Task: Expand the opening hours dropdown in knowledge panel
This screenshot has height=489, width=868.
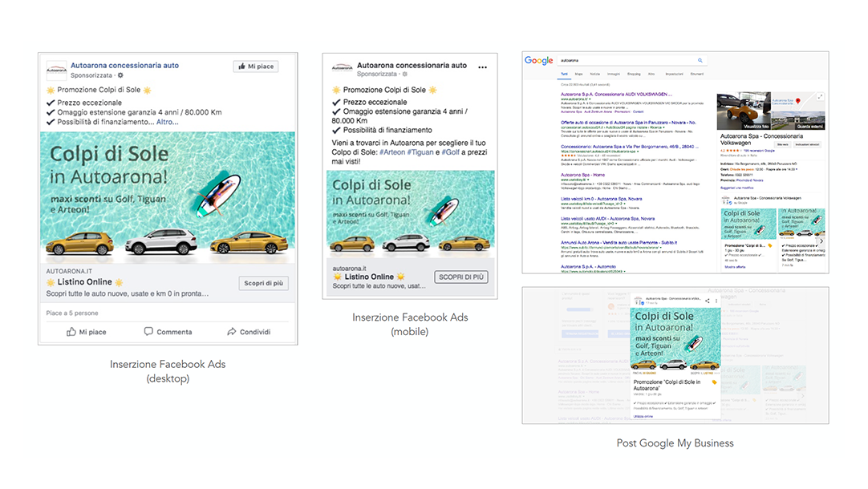Action: click(796, 169)
